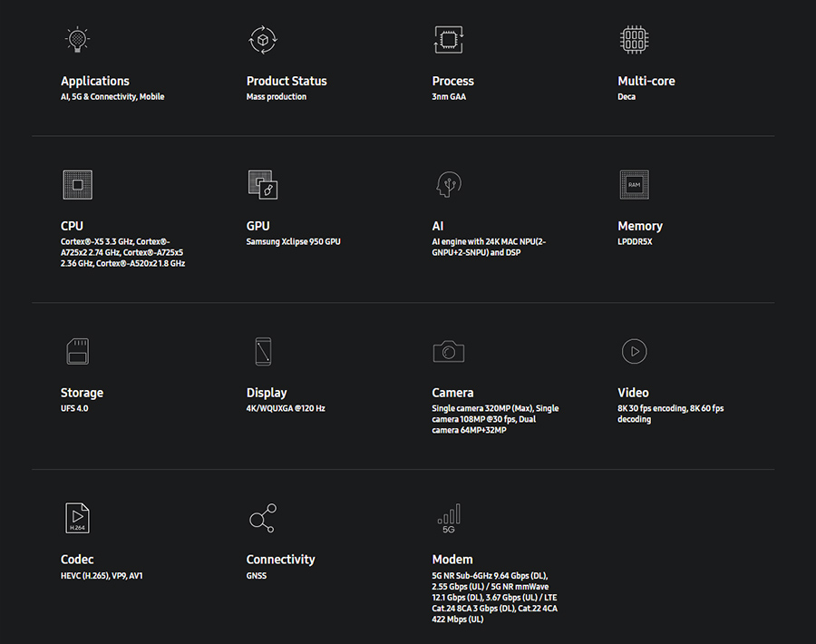Click the Process chip icon
The width and height of the screenshot is (816, 644).
tap(449, 40)
